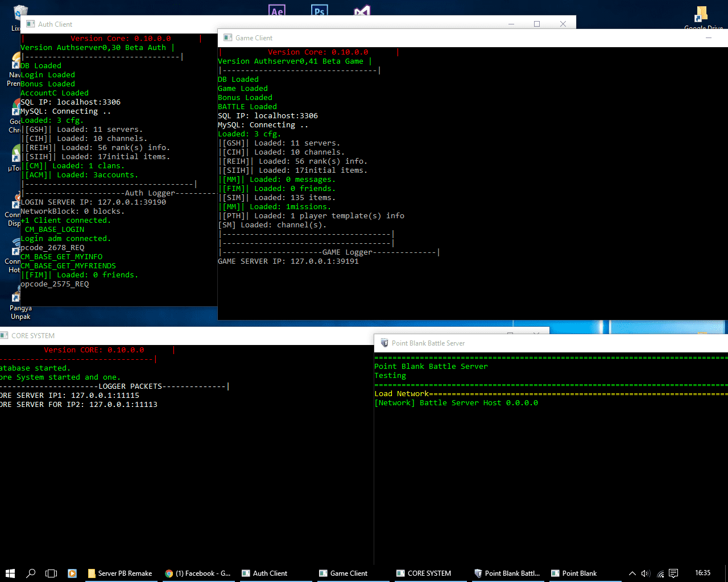Click 'NetworkBlock: 0 blocks.' line
The image size is (728, 582).
pos(72,211)
